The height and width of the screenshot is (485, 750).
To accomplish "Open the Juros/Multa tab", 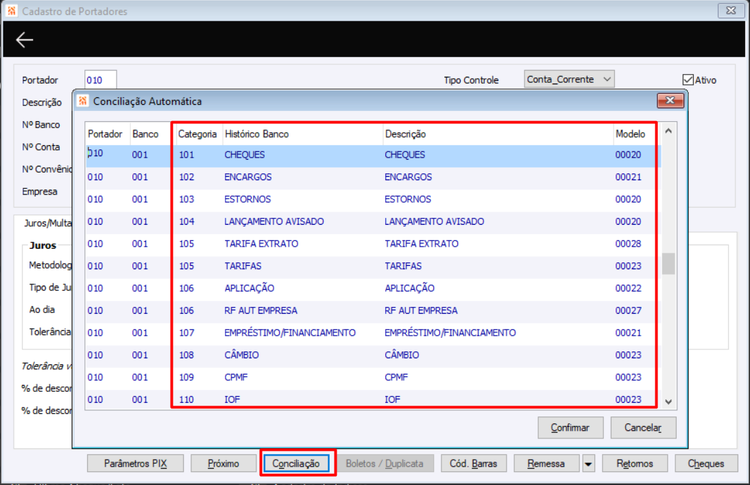I will tap(48, 223).
